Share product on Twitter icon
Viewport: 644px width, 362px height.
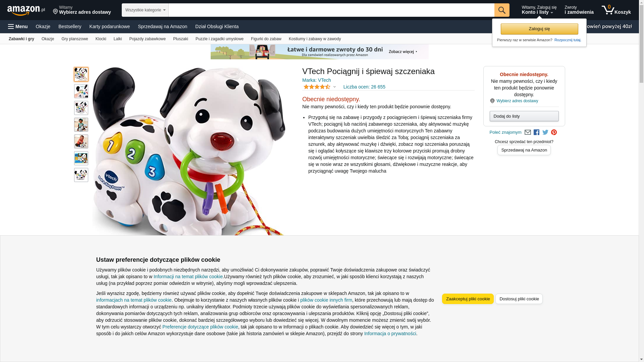pyautogui.click(x=545, y=132)
